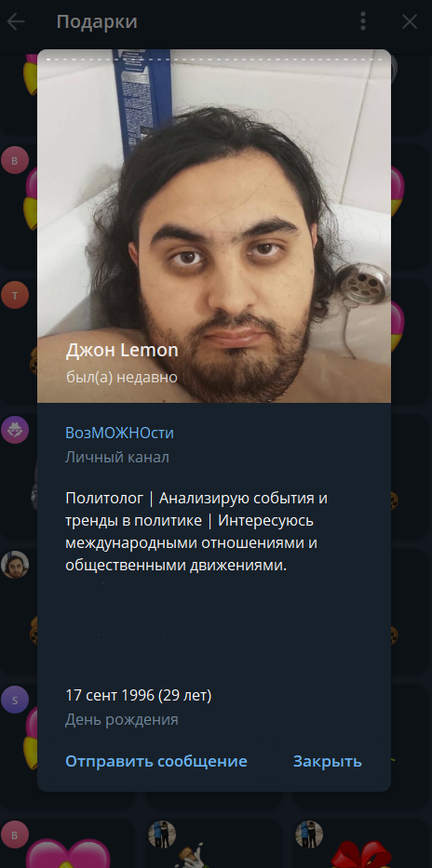Image resolution: width=432 pixels, height=868 pixels.
Task: Click the birthday line 17 сент 1996
Action: (139, 695)
